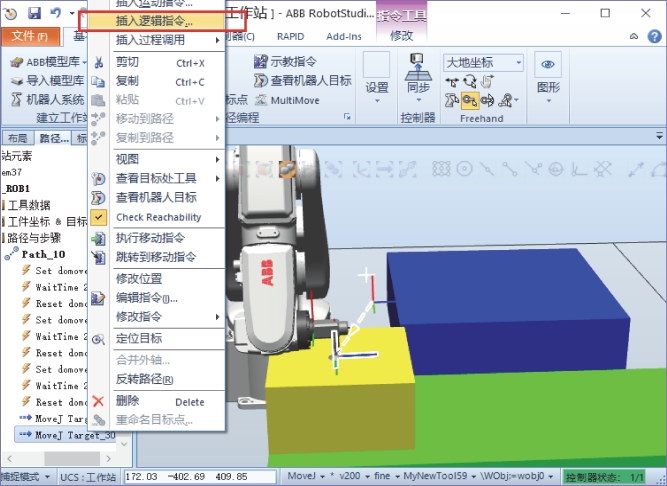Click the MultiMove icon
The width and height of the screenshot is (667, 486).
tap(261, 100)
